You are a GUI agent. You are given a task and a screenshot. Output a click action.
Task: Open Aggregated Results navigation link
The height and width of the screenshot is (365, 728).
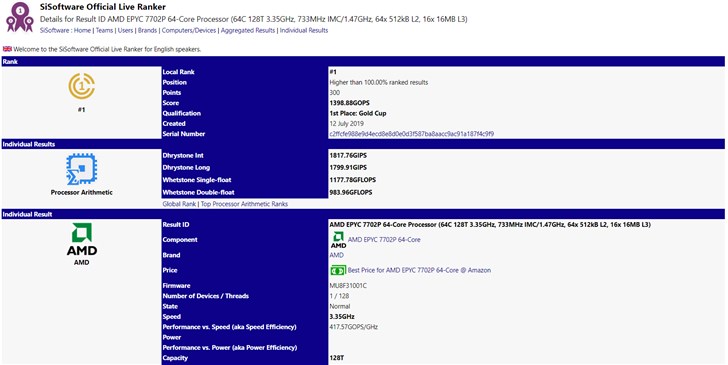(248, 30)
